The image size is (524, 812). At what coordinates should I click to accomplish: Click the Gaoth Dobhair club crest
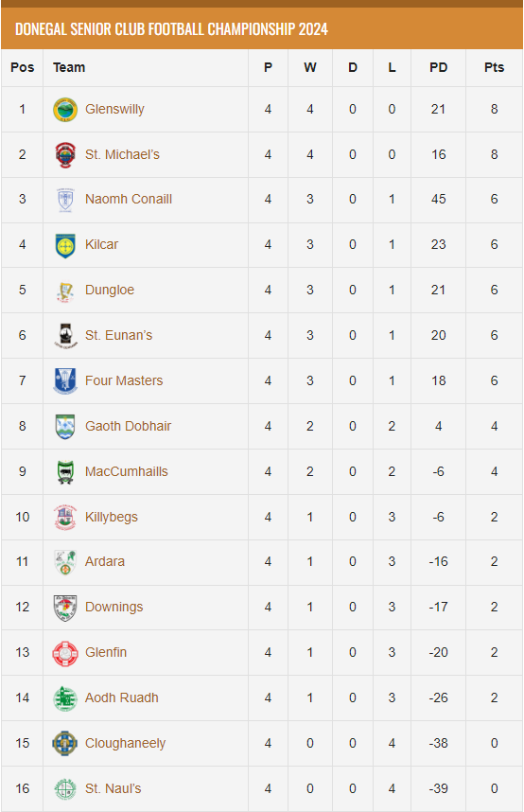pos(65,426)
